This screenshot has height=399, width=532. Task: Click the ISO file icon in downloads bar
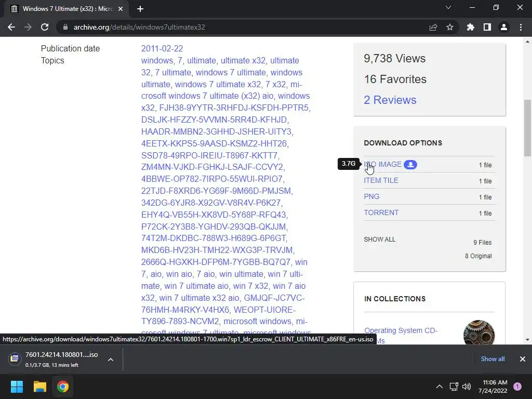pos(15,358)
